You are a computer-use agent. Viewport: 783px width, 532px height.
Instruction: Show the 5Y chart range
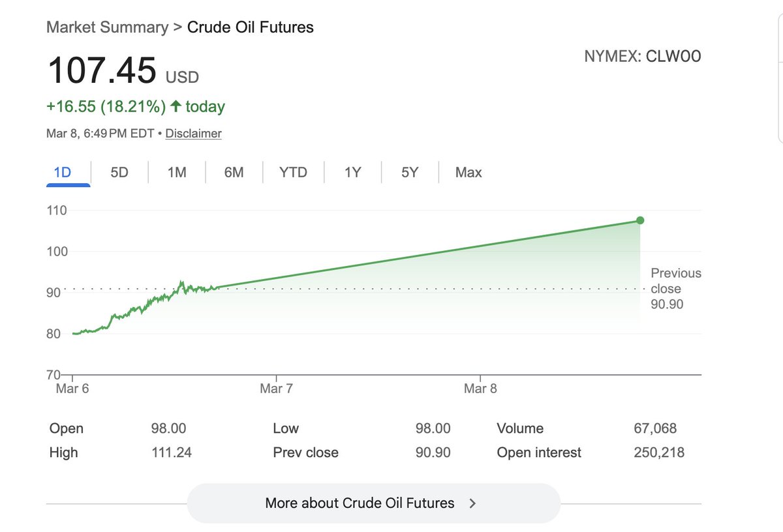tap(410, 173)
